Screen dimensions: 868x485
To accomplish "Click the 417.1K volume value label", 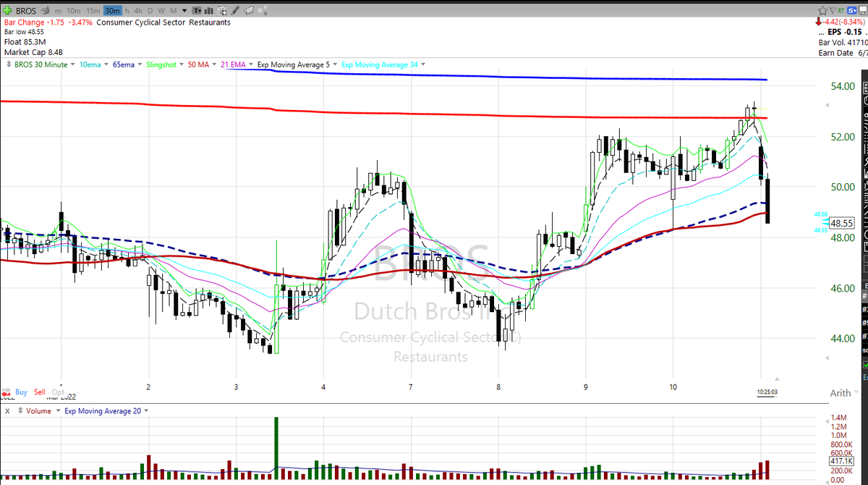I will point(841,460).
